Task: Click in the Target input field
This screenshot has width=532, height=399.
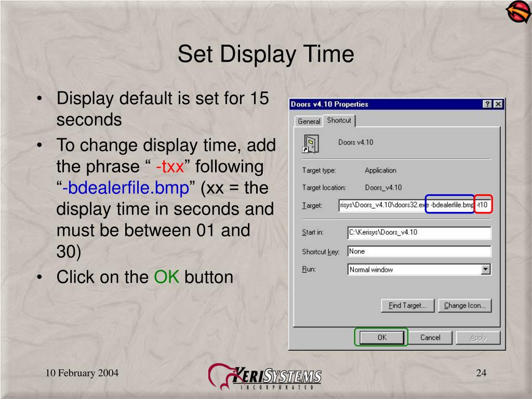Action: click(x=415, y=205)
